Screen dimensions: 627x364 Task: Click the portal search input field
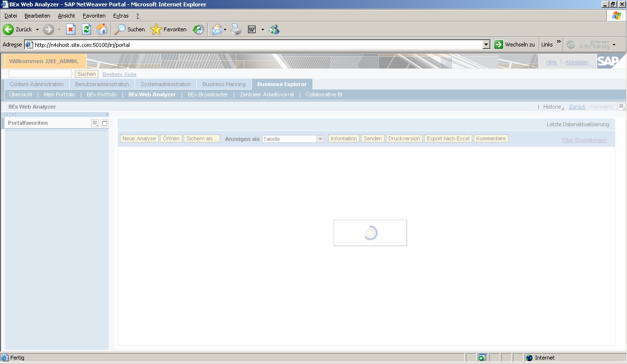click(x=40, y=73)
